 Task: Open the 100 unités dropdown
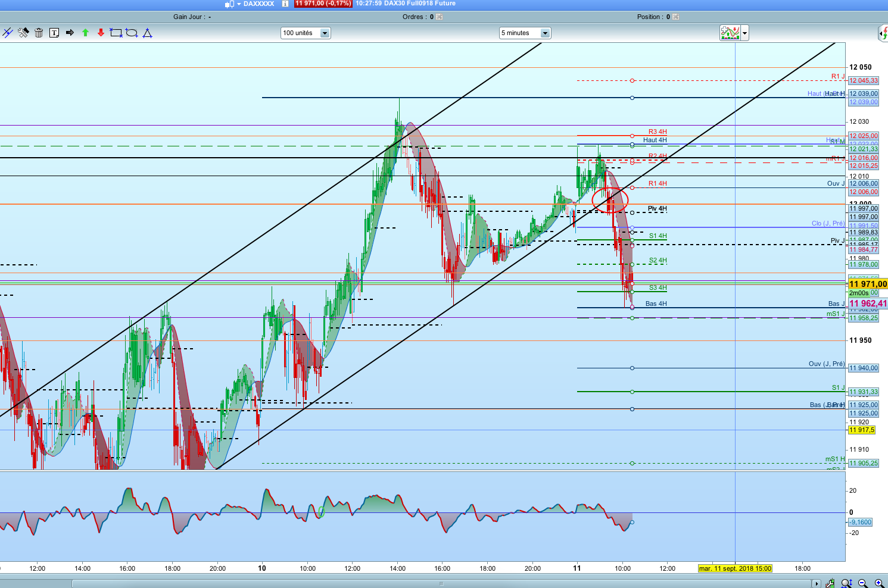(x=306, y=33)
